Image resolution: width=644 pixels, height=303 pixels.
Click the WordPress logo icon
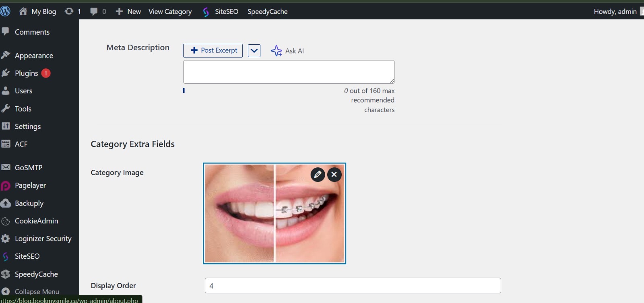pos(5,11)
